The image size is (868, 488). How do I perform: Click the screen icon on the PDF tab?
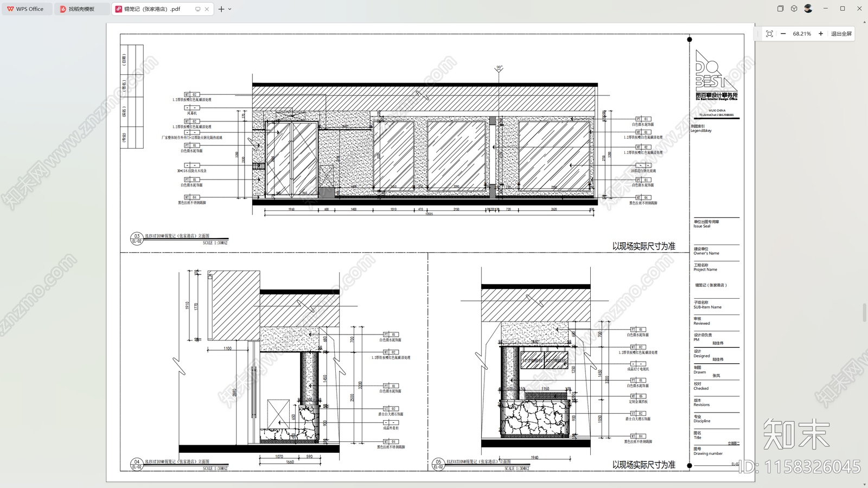[x=197, y=9]
